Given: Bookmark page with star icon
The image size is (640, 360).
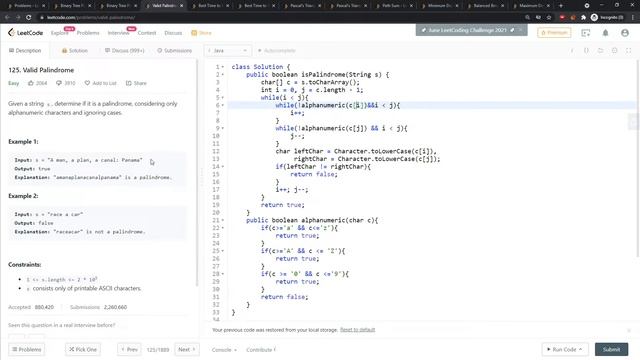Looking at the screenshot, I should (549, 18).
